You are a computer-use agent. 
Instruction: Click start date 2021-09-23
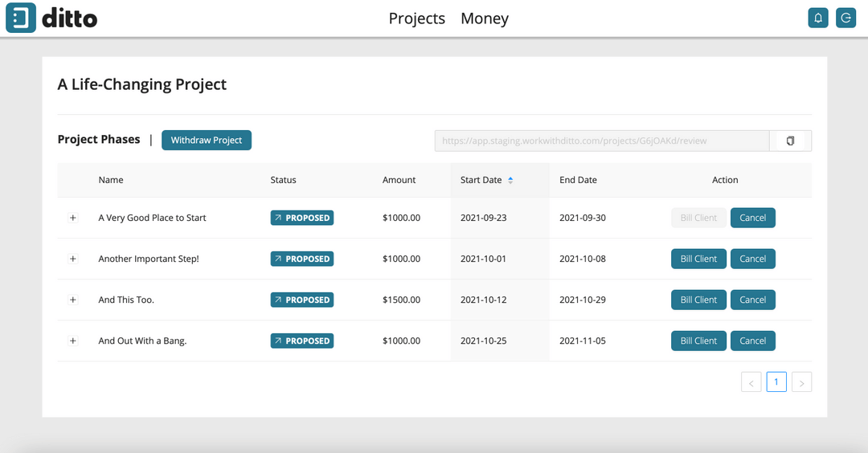tap(483, 218)
